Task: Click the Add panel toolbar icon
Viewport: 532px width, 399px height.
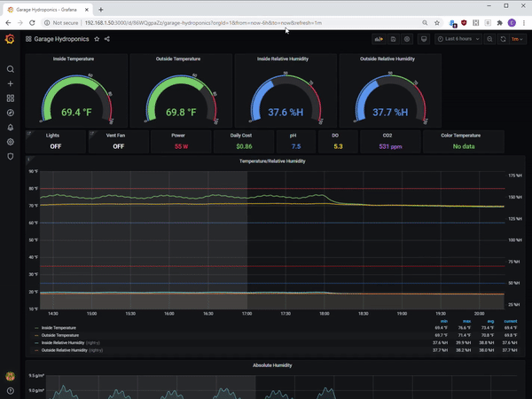Action: coord(379,39)
